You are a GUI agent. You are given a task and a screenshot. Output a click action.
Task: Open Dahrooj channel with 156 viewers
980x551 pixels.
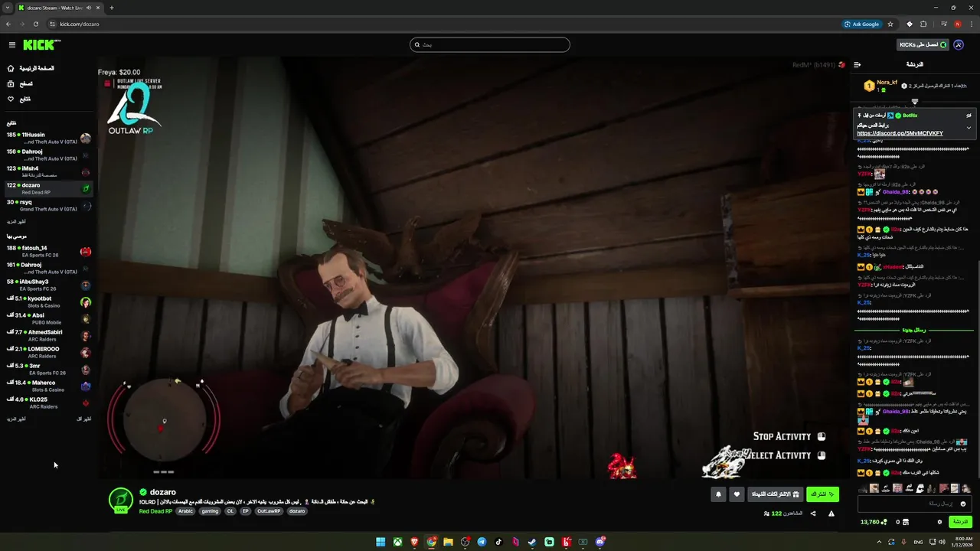point(47,155)
